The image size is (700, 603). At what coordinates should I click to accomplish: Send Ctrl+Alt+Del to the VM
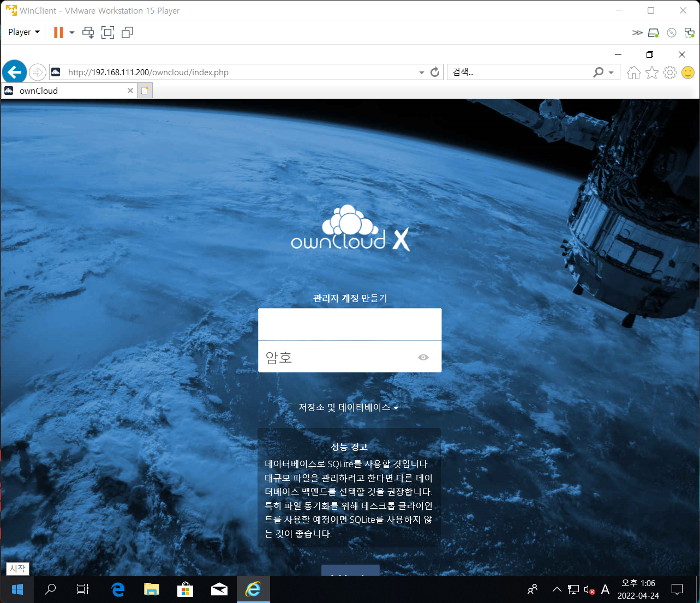88,33
